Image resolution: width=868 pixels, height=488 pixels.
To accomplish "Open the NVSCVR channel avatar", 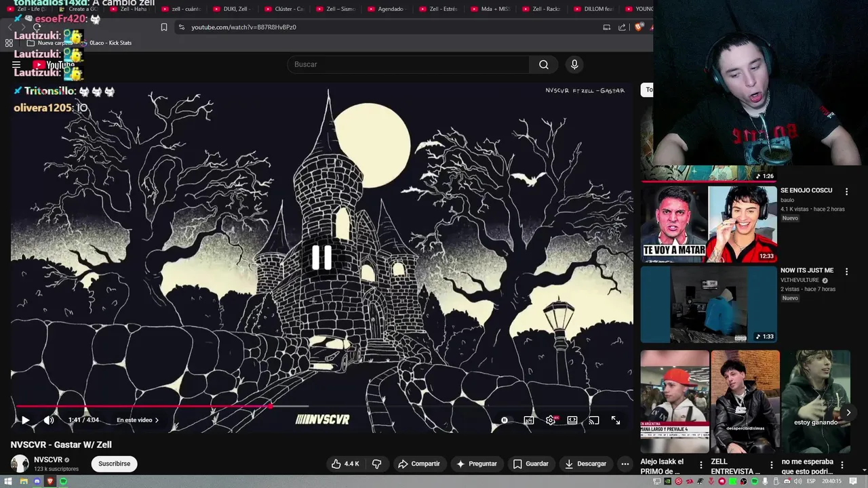I will [x=20, y=464].
